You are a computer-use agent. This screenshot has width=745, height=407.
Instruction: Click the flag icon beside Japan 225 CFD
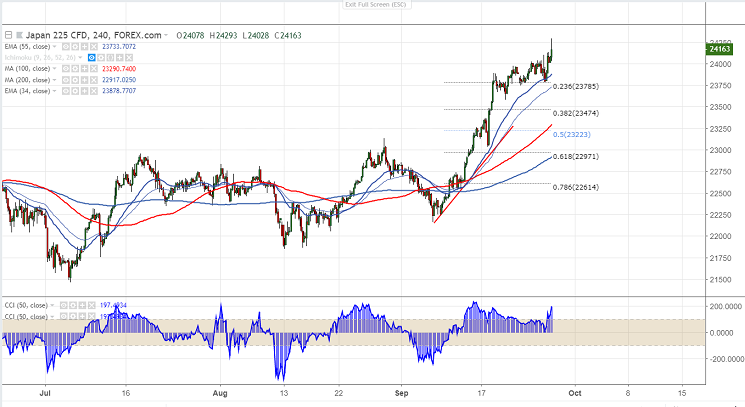19,35
